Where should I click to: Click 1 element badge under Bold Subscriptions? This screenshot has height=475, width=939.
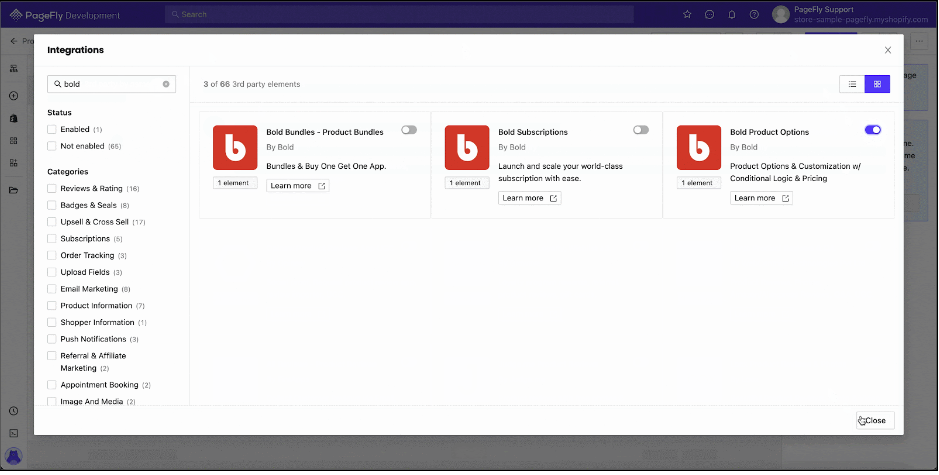tap(467, 183)
